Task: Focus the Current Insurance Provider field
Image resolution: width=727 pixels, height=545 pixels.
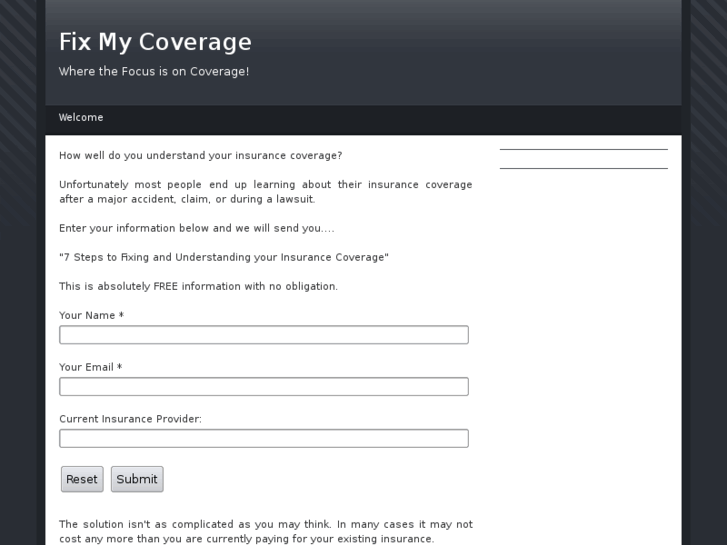Action: [264, 439]
